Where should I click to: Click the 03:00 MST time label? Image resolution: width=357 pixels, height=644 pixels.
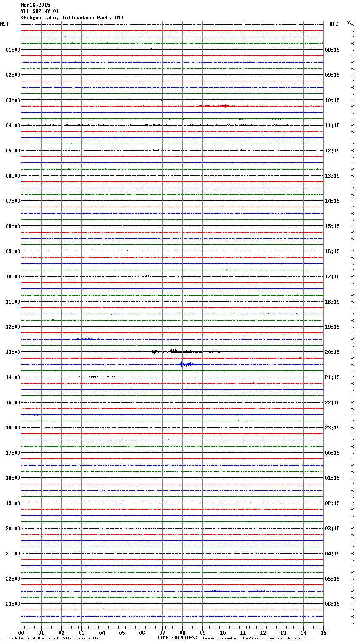pyautogui.click(x=13, y=100)
